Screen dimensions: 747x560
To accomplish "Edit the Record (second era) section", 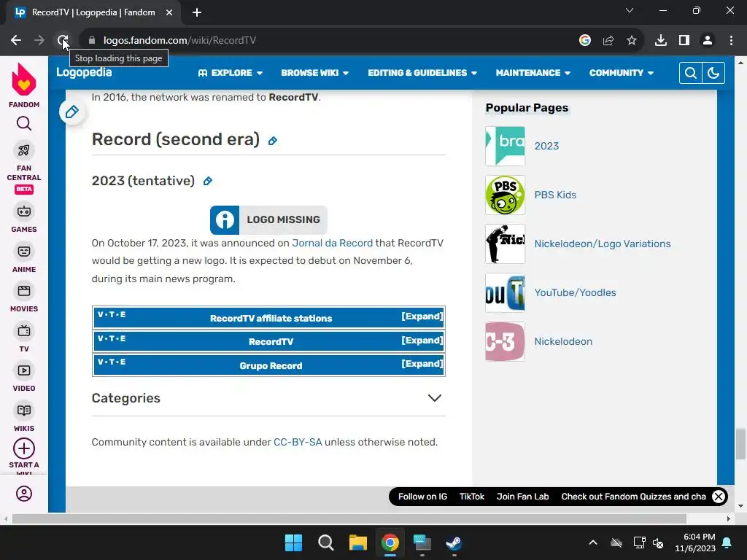I will [273, 141].
